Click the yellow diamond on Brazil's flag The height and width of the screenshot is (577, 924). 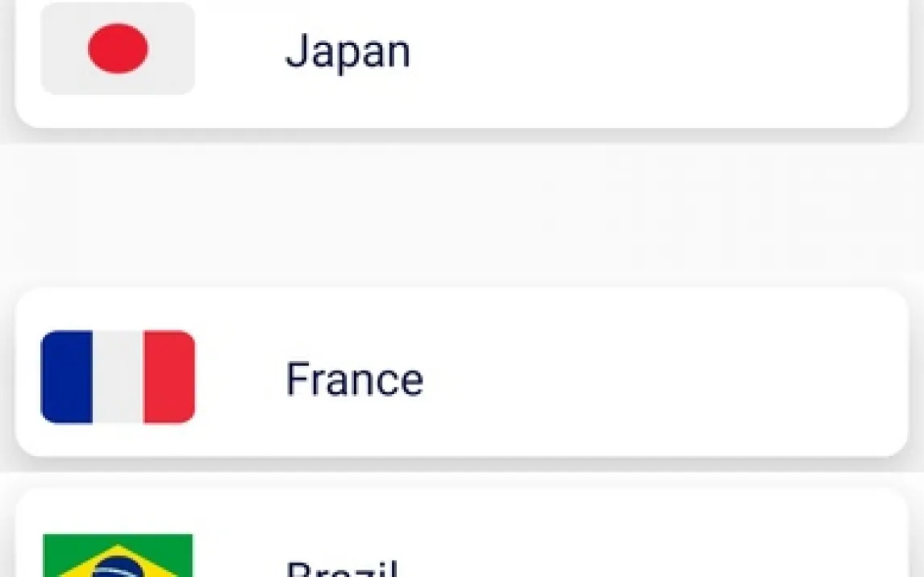[x=118, y=561]
